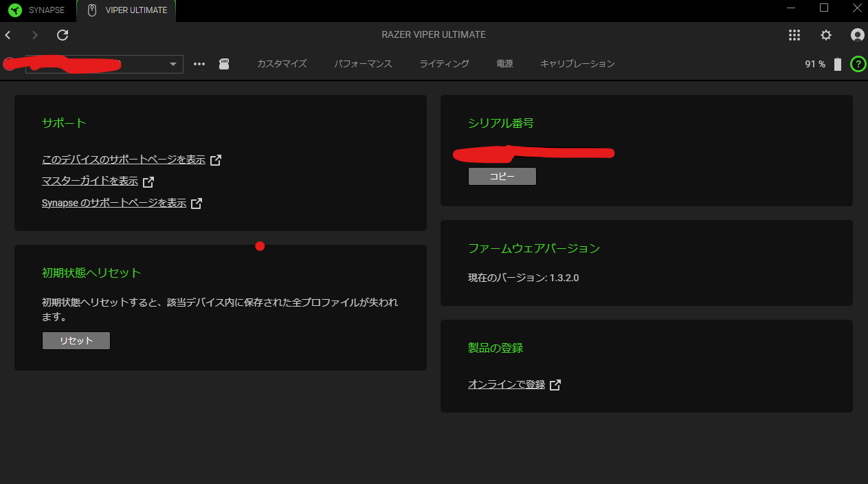Click the 製品の登録 heading
This screenshot has height=484, width=868.
(496, 348)
